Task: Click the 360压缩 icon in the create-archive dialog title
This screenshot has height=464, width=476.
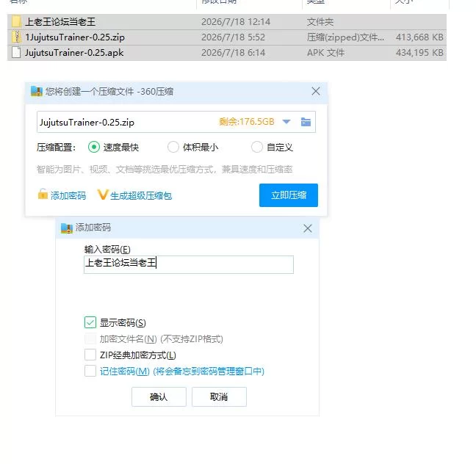Action: (37, 91)
